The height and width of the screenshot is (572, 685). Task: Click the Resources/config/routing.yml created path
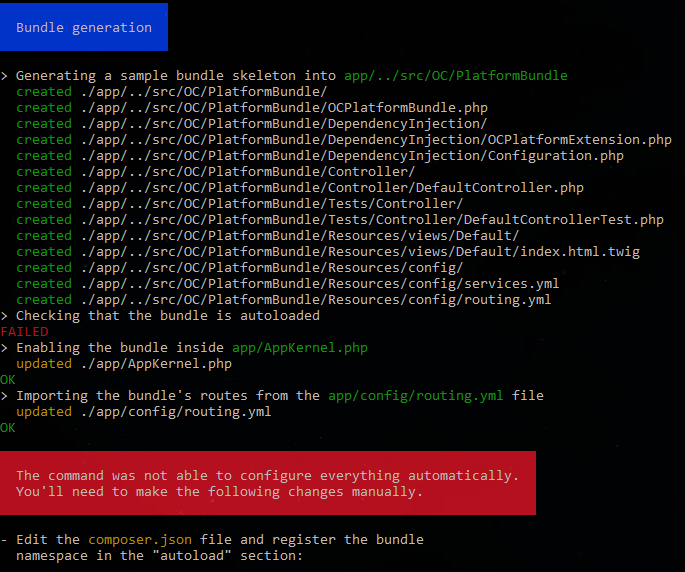tap(316, 299)
